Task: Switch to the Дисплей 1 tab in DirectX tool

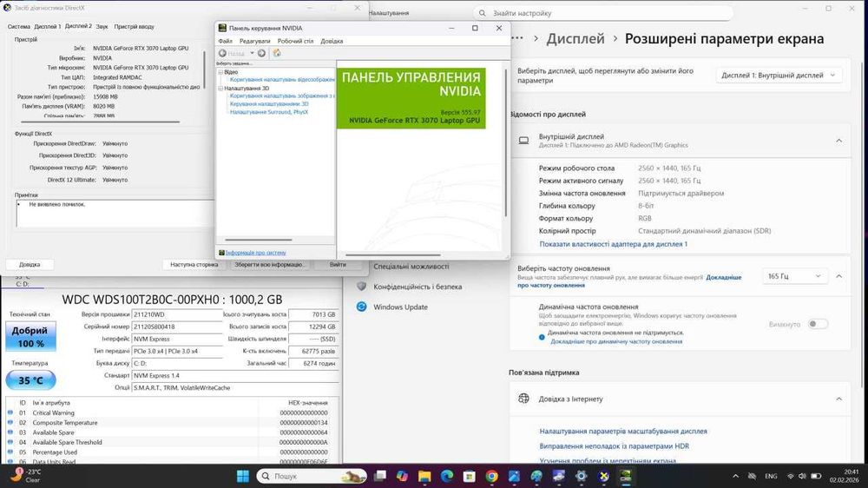Action: click(x=47, y=27)
